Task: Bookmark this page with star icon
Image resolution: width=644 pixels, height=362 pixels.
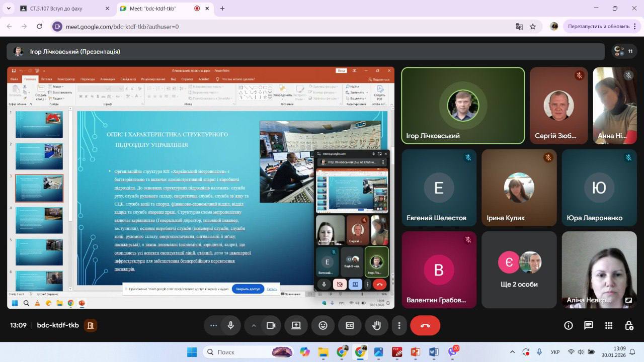Action: coord(533,27)
